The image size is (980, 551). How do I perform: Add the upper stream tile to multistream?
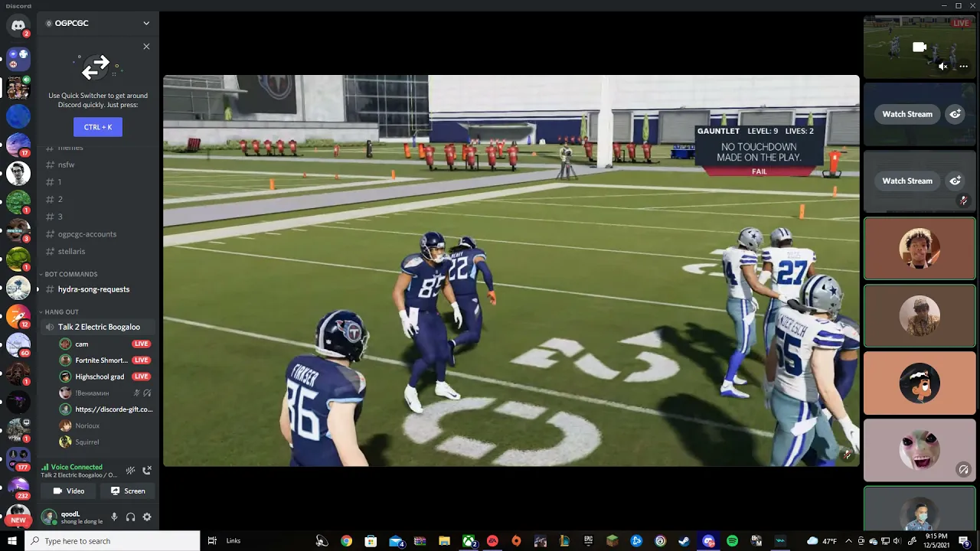[x=955, y=114]
